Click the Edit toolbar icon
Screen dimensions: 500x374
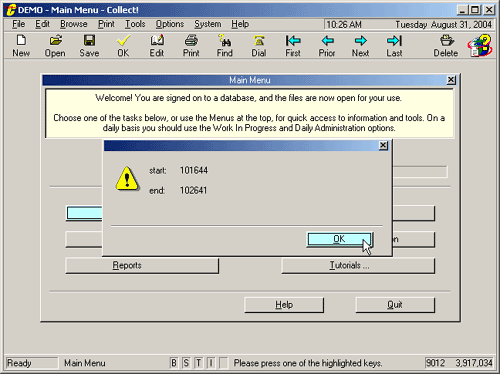click(x=157, y=41)
